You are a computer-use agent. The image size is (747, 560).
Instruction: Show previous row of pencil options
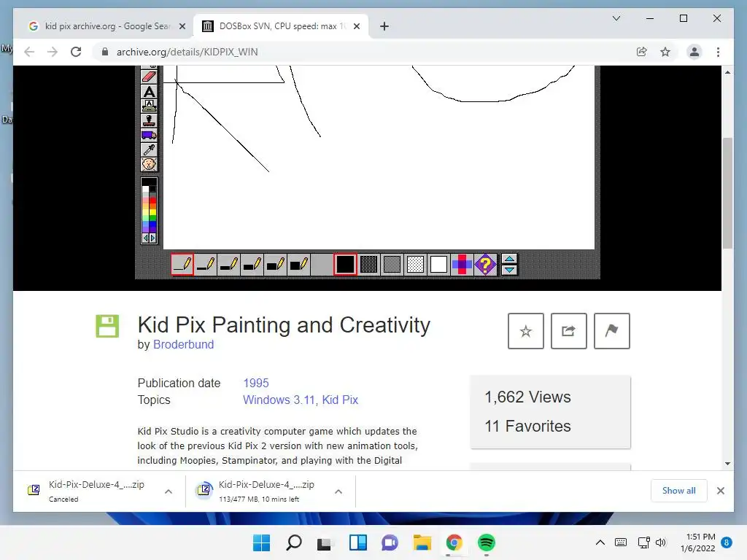[509, 259]
